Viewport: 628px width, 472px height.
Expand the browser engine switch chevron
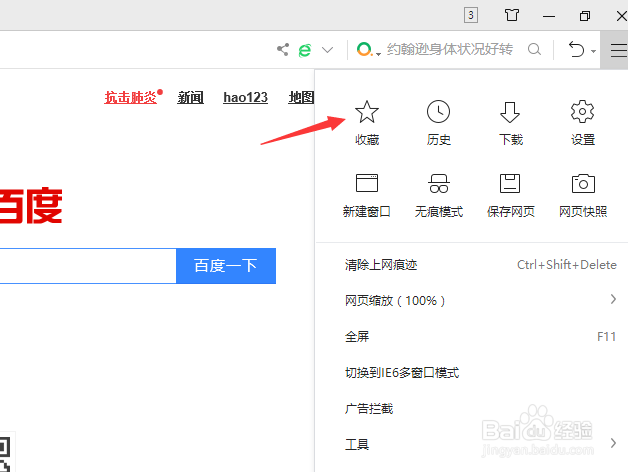pos(328,50)
